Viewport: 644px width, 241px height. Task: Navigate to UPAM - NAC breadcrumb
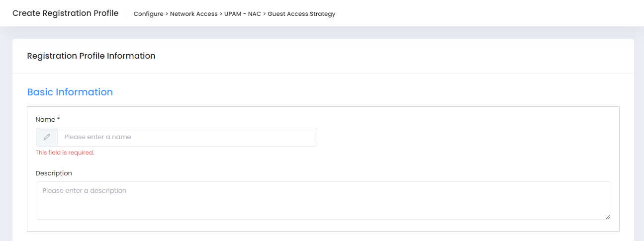coord(243,14)
